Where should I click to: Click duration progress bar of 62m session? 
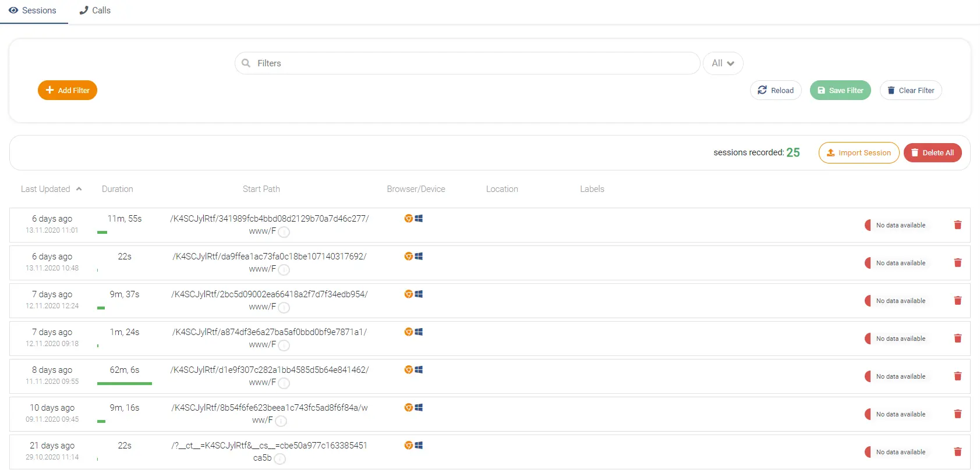[125, 383]
